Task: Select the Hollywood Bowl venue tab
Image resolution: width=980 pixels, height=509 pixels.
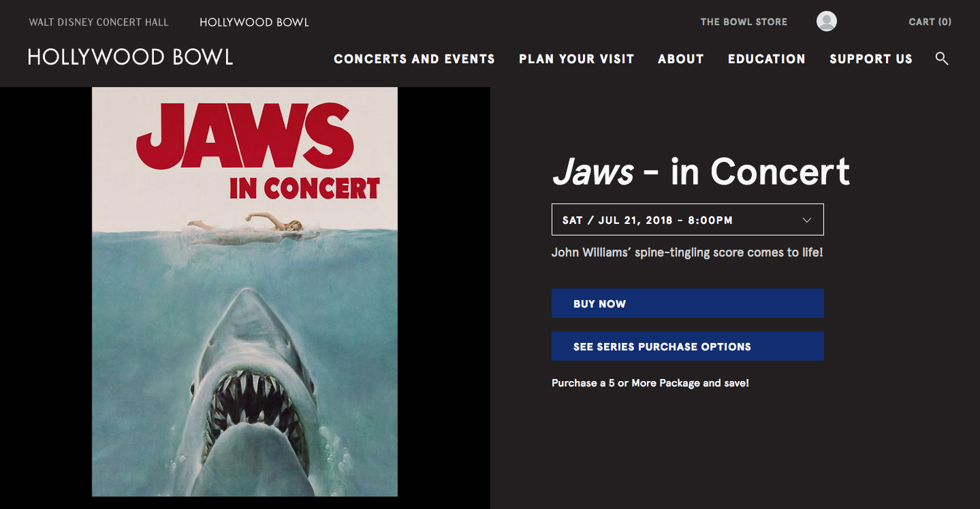Action: click(x=254, y=22)
